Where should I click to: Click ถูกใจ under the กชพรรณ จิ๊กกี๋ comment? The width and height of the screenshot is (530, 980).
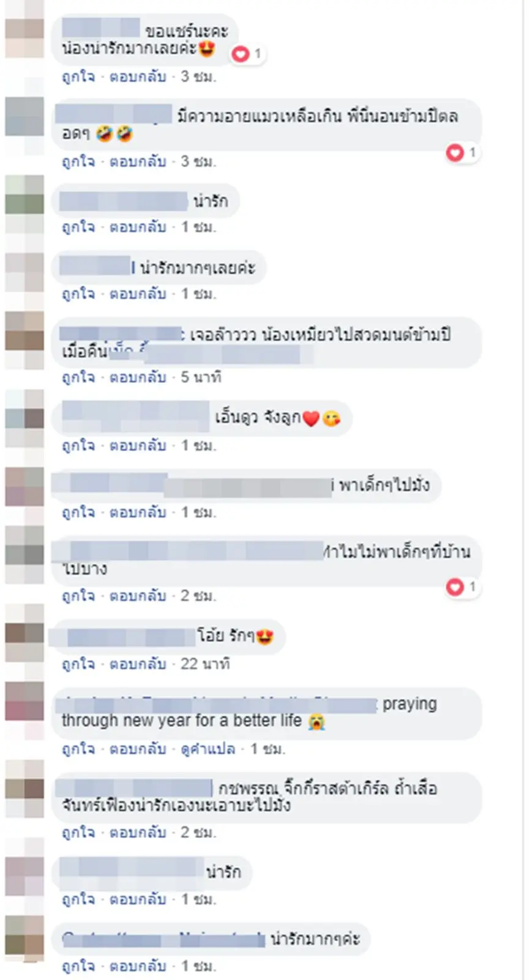[78, 832]
